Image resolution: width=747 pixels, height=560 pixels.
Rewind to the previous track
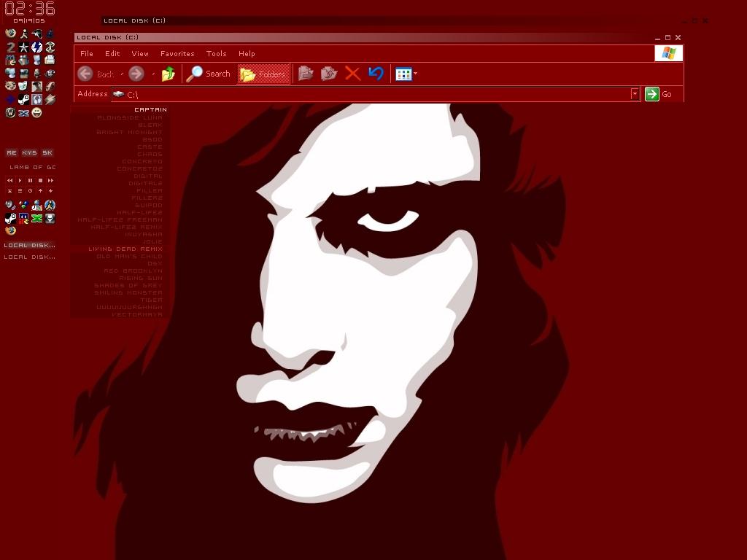coord(10,181)
